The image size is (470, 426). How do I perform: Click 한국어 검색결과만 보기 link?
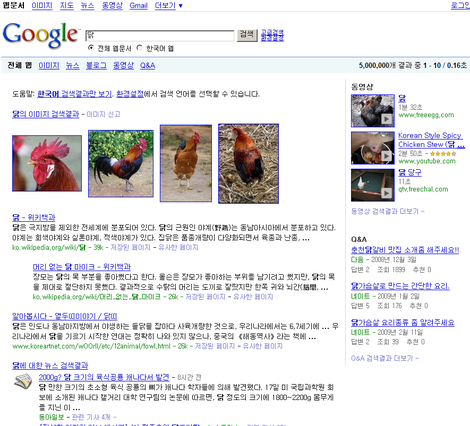75,94
